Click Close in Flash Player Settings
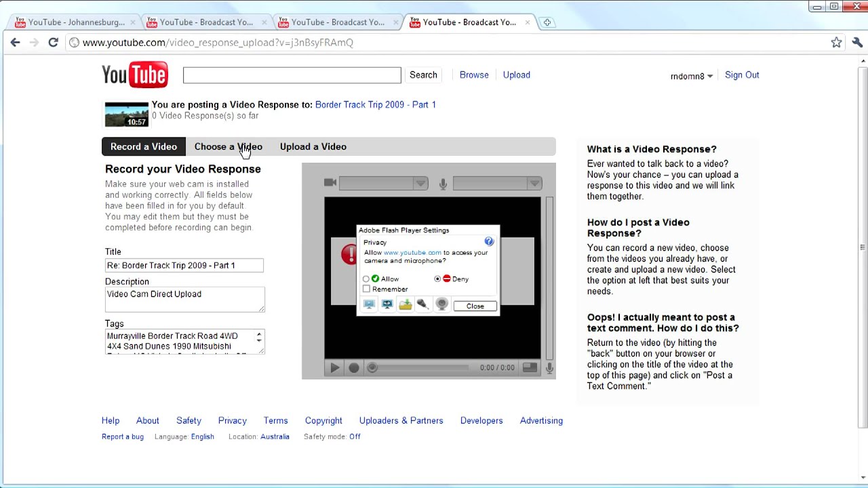The height and width of the screenshot is (488, 868). coord(475,306)
